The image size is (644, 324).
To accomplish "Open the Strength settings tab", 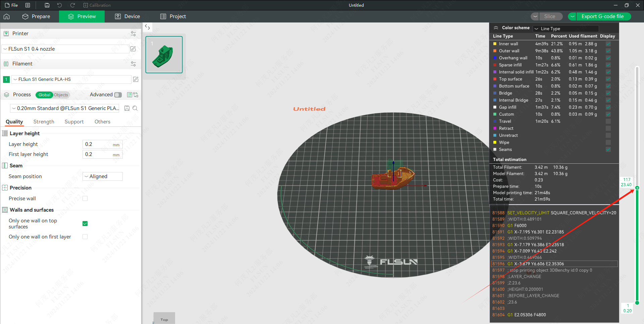I will pyautogui.click(x=44, y=122).
